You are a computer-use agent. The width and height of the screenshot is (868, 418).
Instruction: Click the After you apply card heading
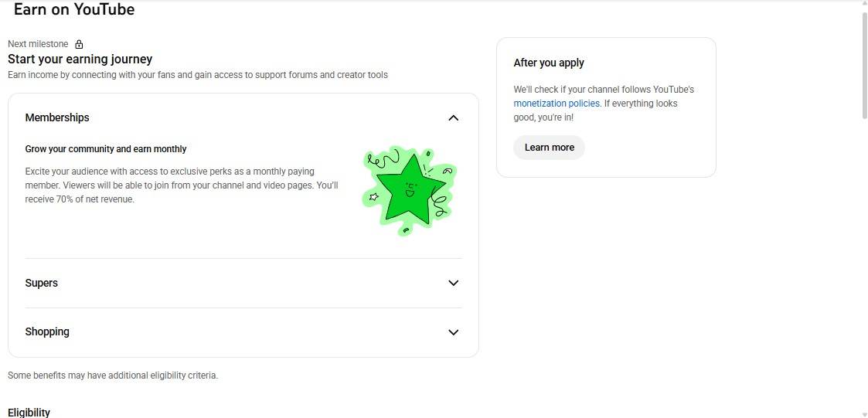pyautogui.click(x=549, y=63)
